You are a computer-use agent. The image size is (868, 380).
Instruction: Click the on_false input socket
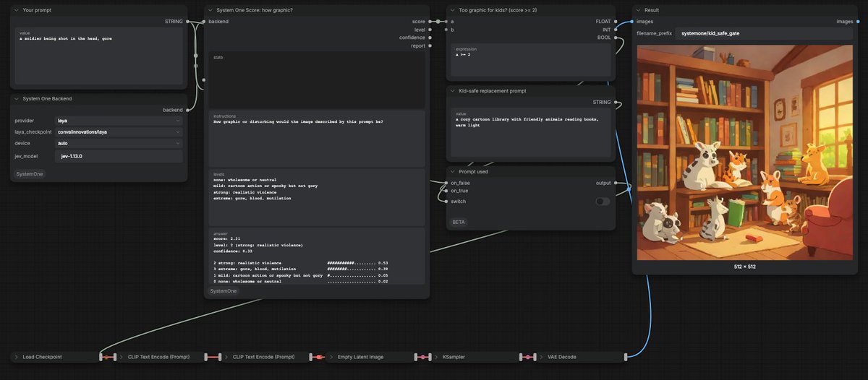pyautogui.click(x=446, y=183)
